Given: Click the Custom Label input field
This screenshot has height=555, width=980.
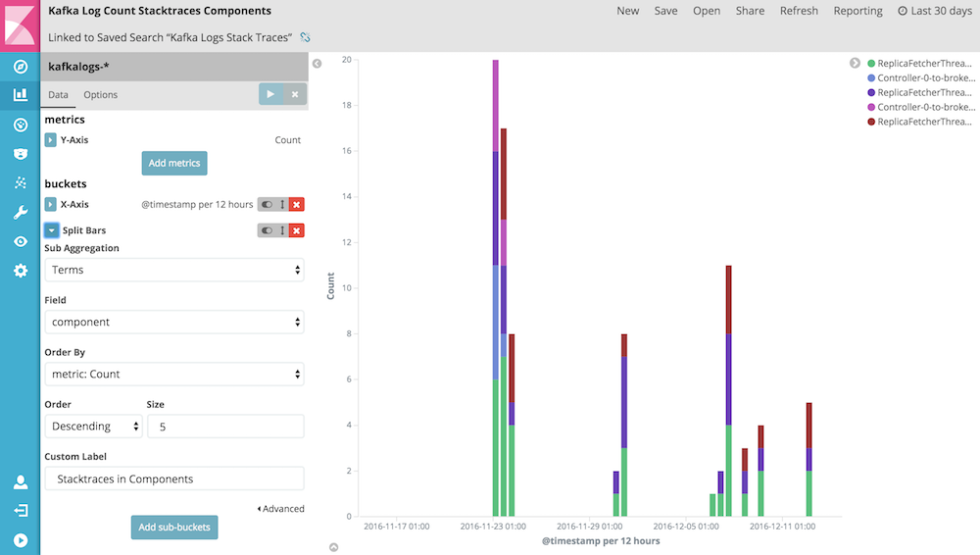Looking at the screenshot, I should point(174,479).
